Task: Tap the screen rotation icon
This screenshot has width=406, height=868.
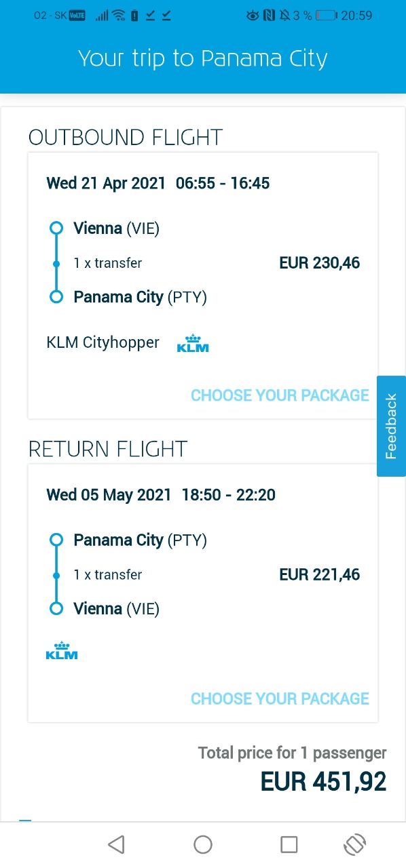Action: pyautogui.click(x=354, y=844)
